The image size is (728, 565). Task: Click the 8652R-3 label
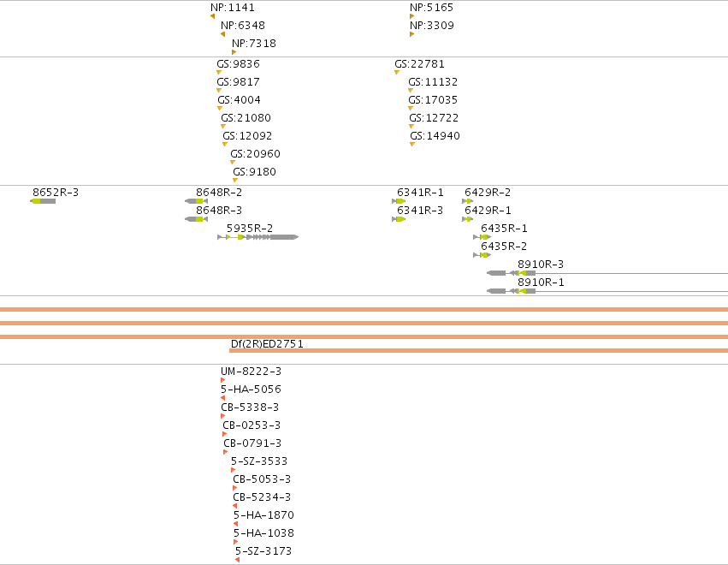56,193
